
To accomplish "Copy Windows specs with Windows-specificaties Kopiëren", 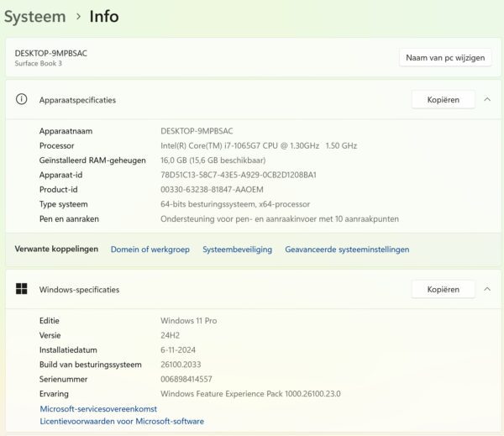I will coord(444,289).
